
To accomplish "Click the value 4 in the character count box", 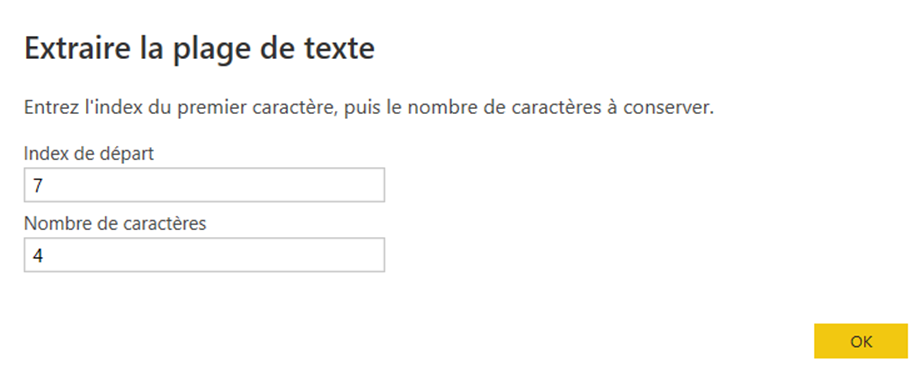I will click(x=38, y=255).
